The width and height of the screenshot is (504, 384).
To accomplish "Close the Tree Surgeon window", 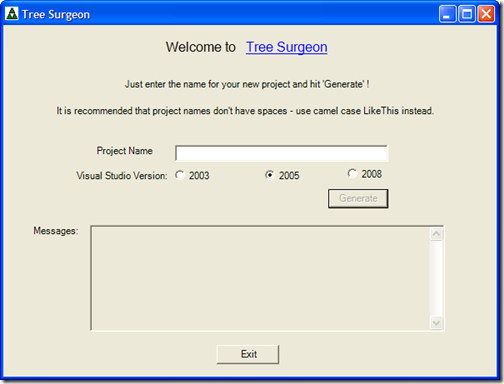I will click(486, 14).
